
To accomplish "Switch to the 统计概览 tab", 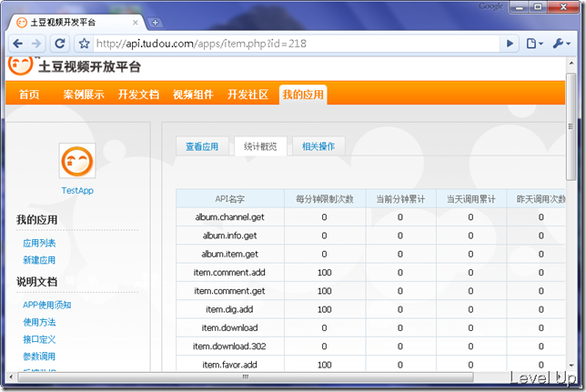I will pos(260,146).
